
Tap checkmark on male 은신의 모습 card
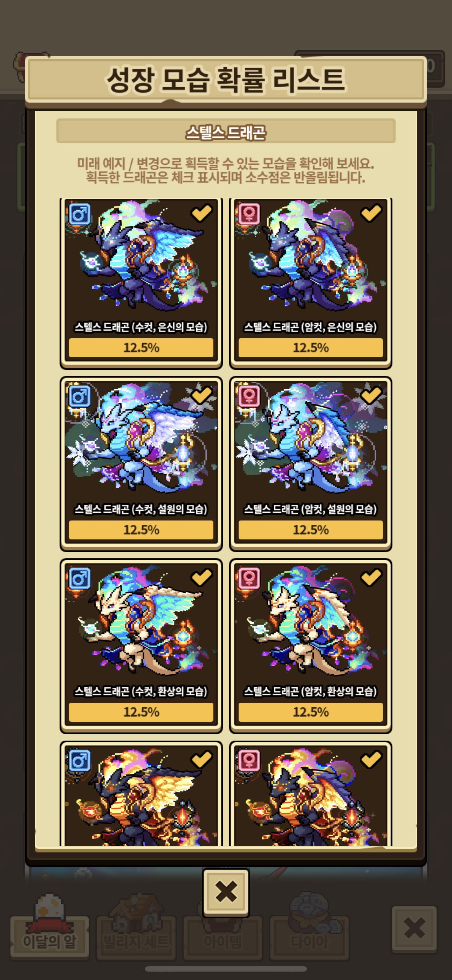point(202,213)
